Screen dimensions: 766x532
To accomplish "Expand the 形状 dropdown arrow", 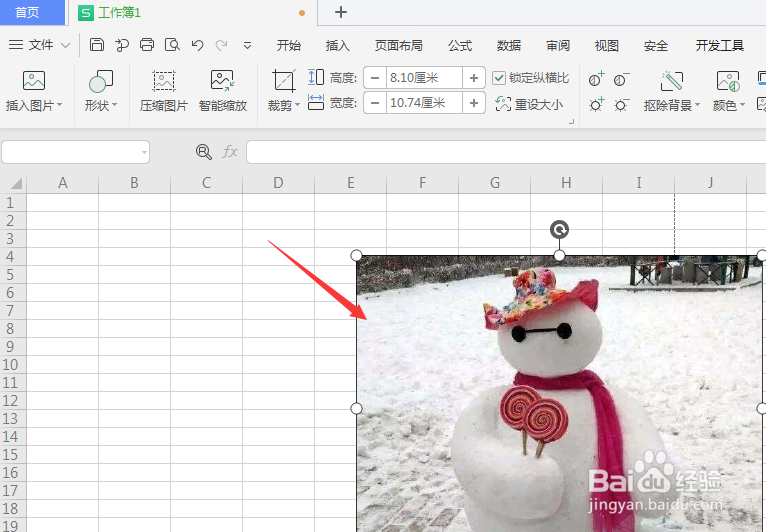I will tap(114, 105).
